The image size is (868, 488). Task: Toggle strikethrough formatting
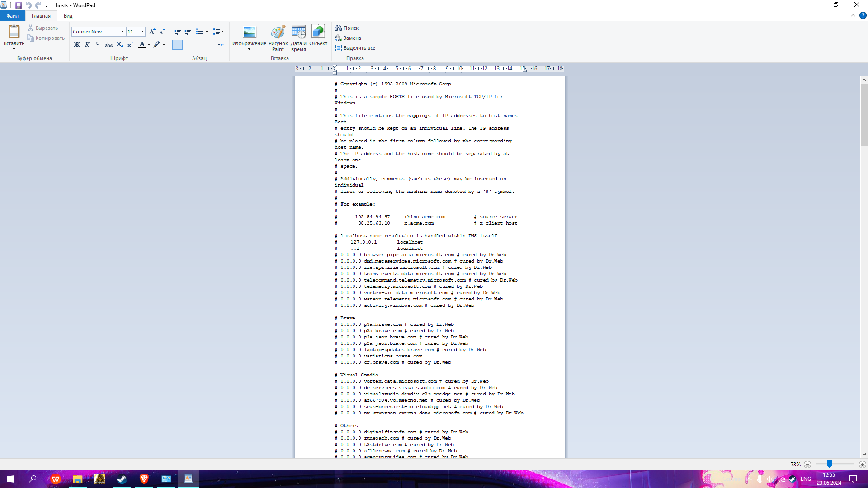click(x=108, y=45)
